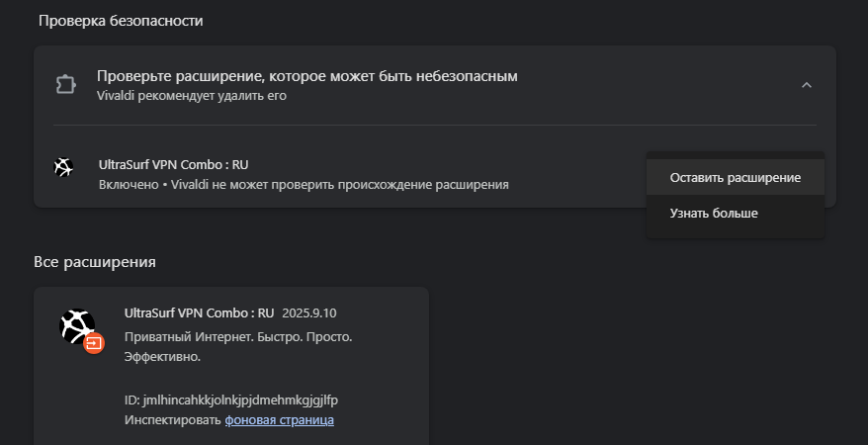Click the "Эффективно." description line in the card
This screenshot has height=445, width=868.
162,357
